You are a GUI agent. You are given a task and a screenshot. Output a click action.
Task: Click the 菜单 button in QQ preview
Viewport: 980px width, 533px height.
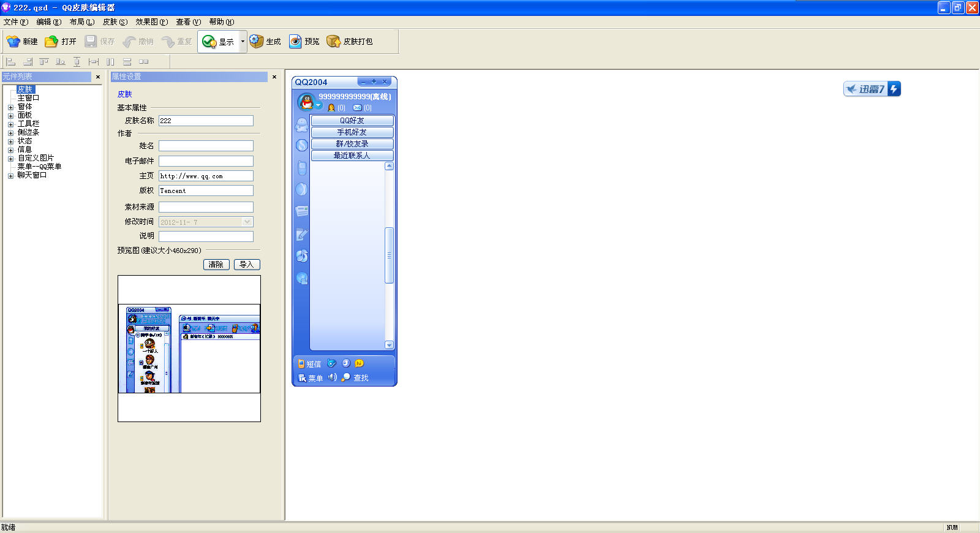[311, 378]
